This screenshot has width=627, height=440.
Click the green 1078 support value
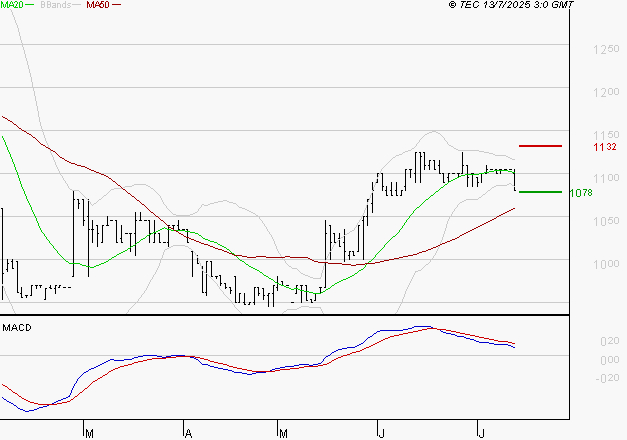point(581,192)
